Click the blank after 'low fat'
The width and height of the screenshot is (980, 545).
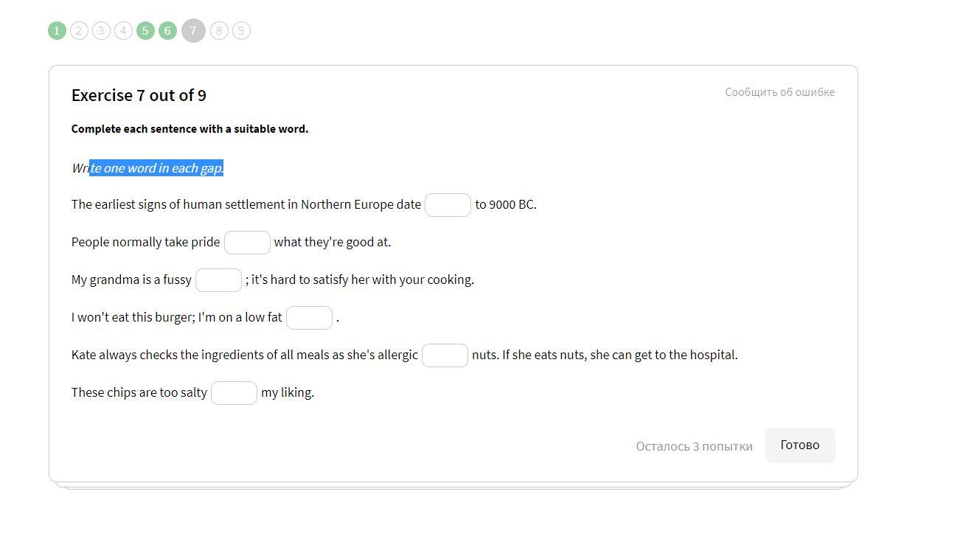pyautogui.click(x=309, y=318)
